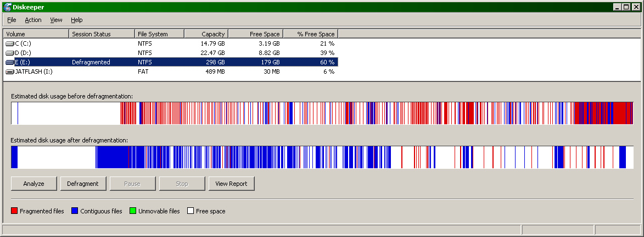Open the Action menu

tap(33, 20)
